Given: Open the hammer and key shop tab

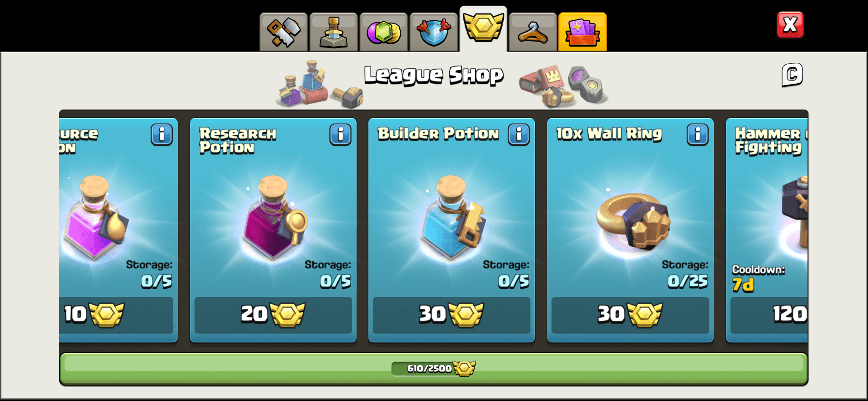Looking at the screenshot, I should pyautogui.click(x=283, y=32).
